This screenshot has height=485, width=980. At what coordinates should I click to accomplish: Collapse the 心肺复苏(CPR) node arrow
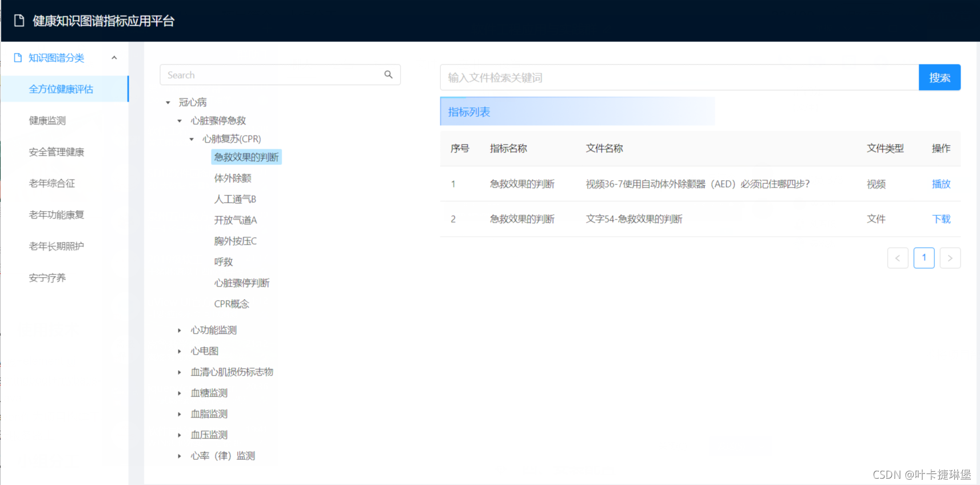click(192, 140)
